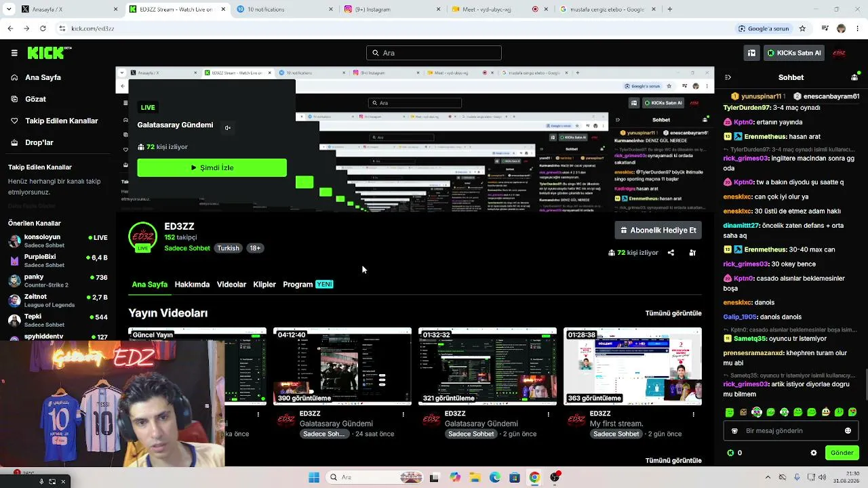The height and width of the screenshot is (488, 868).
Task: Open Google Chrome from the taskbar
Action: click(534, 477)
